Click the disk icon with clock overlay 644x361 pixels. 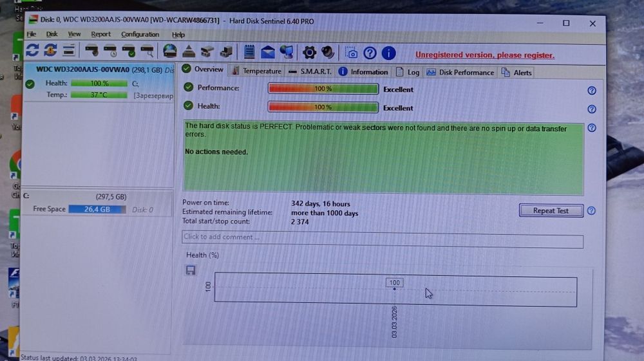(110, 51)
